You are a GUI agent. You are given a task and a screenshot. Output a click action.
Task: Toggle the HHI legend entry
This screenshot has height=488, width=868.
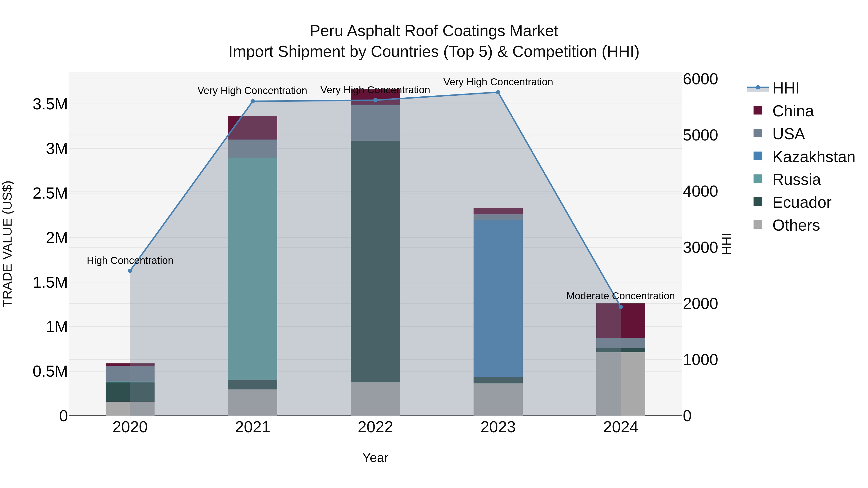(773, 88)
